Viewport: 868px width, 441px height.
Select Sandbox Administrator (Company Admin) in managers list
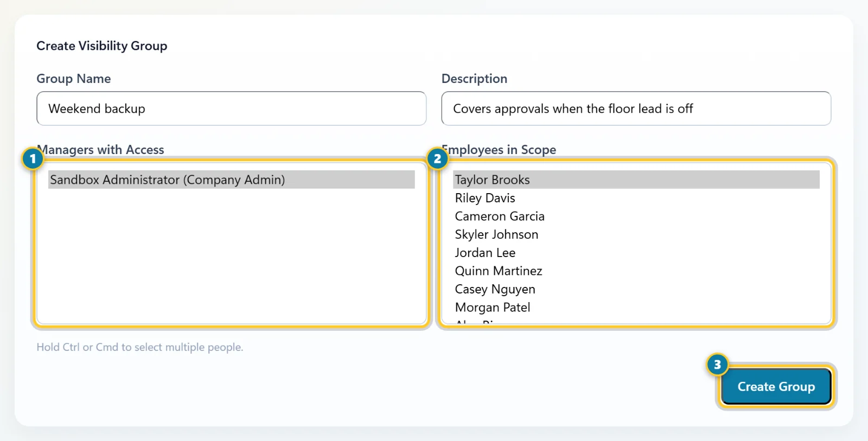point(232,180)
